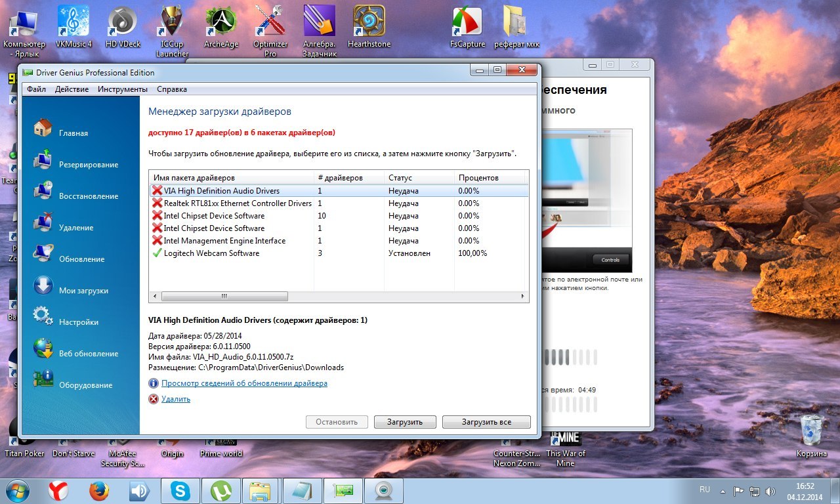Click right arrow of driver list scrollbar
840x504 pixels.
pos(524,296)
